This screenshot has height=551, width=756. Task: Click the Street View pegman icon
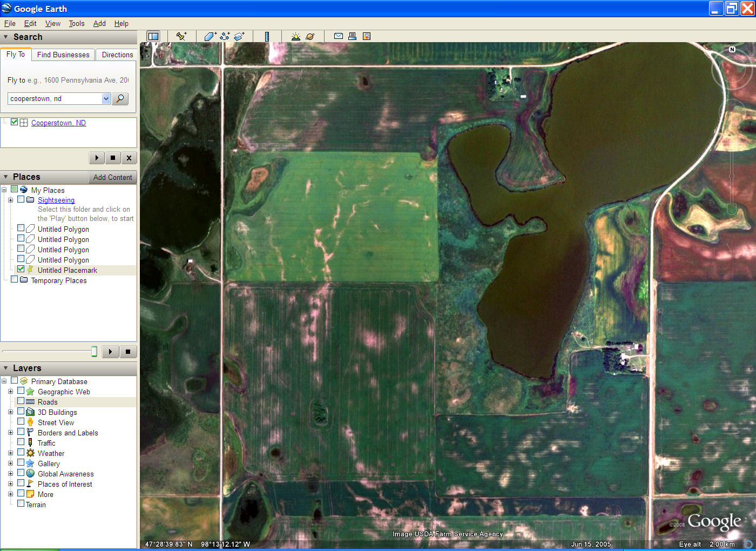pos(30,422)
